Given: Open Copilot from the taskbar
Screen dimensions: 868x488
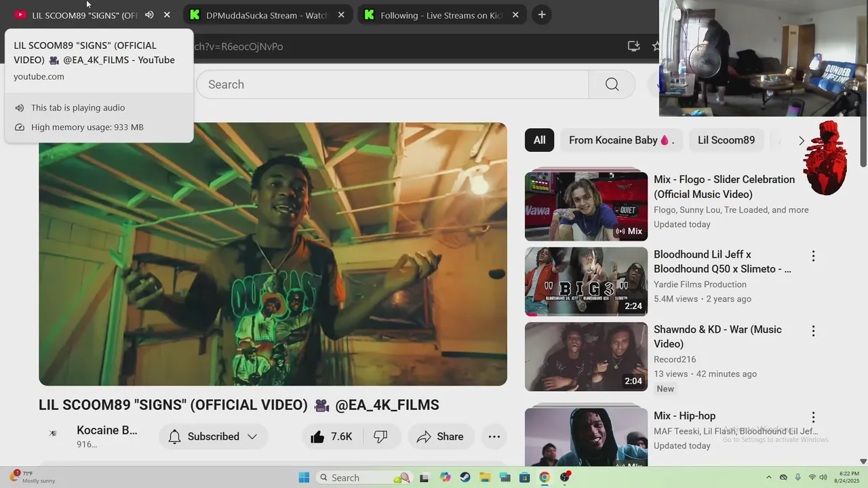Looking at the screenshot, I should tap(445, 477).
